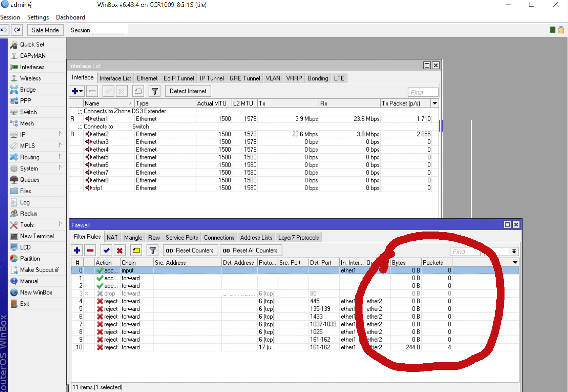
Task: Open the Firewall find filter dropdown
Action: click(x=514, y=252)
